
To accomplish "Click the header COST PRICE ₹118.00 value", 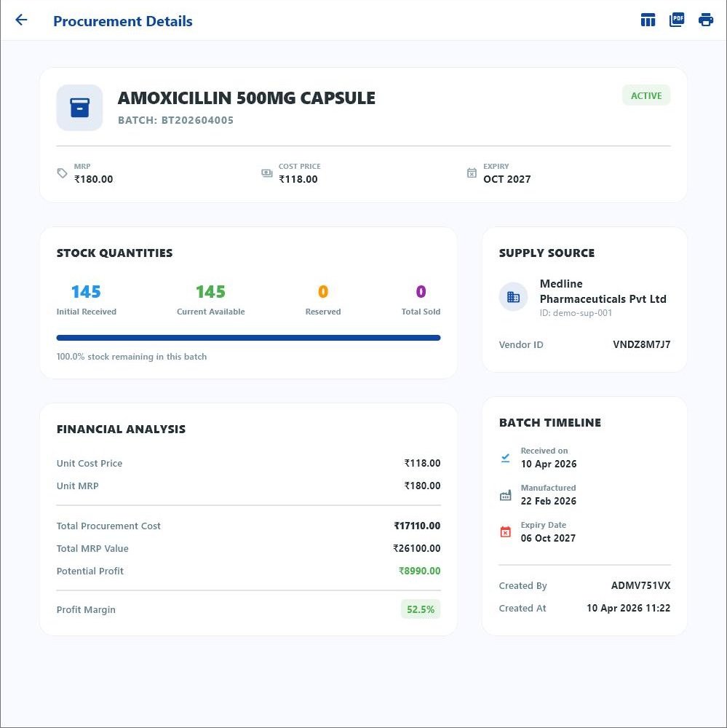I will [298, 179].
